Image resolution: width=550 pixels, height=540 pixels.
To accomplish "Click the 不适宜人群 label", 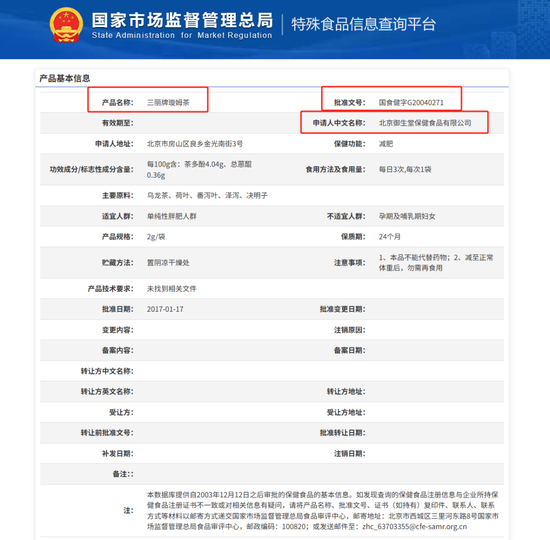I will pyautogui.click(x=346, y=216).
